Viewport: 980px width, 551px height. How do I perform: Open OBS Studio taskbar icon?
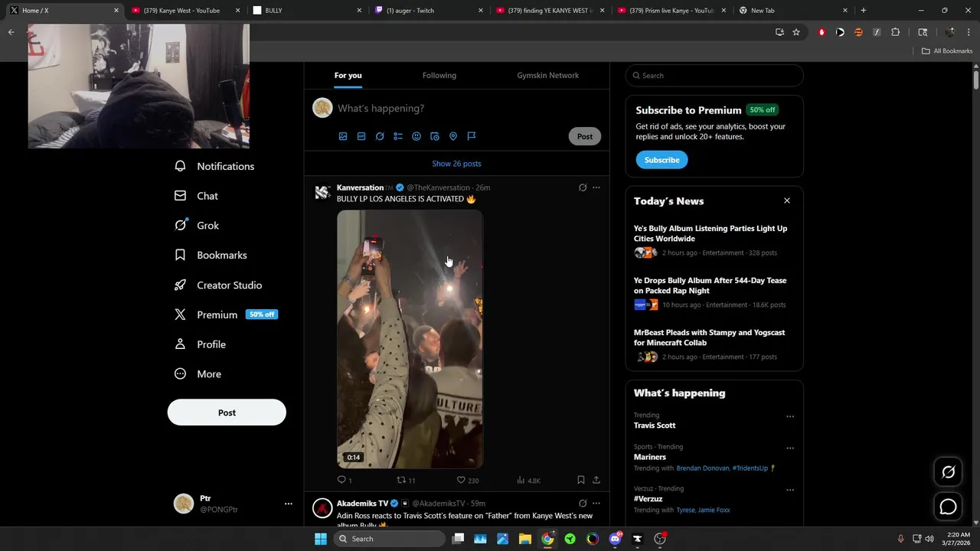[660, 539]
